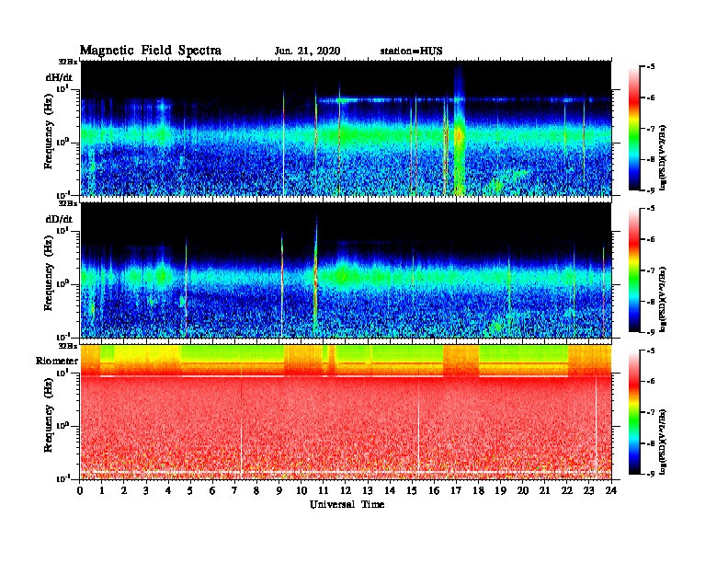Click the 10⁻¹ frequency tick of Riometer panel
The width and height of the screenshot is (728, 563).
63,478
